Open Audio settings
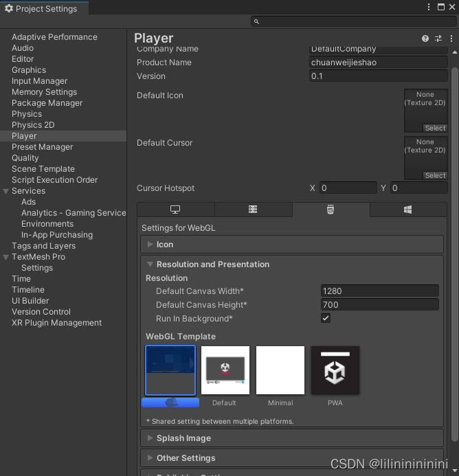Image resolution: width=459 pixels, height=476 pixels. [x=23, y=48]
